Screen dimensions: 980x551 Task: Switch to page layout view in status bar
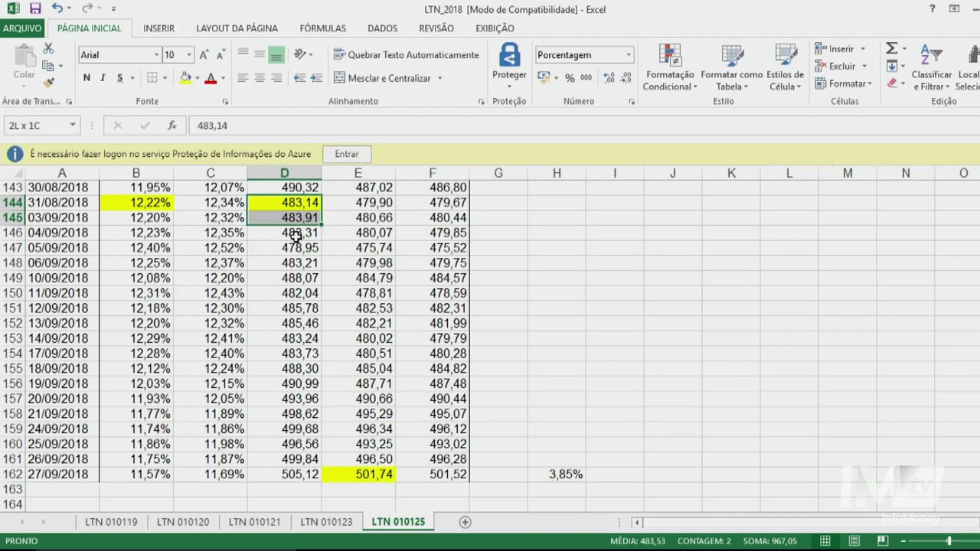[x=854, y=541]
